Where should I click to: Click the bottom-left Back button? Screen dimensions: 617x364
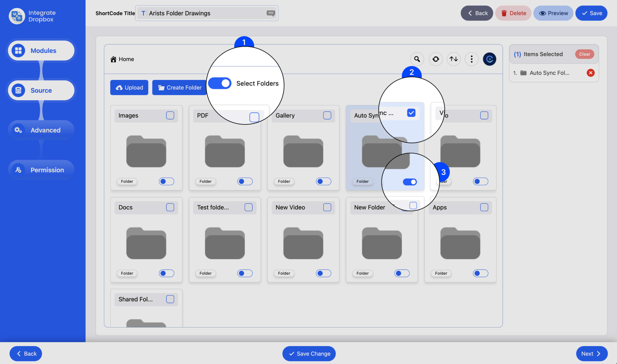tap(26, 353)
